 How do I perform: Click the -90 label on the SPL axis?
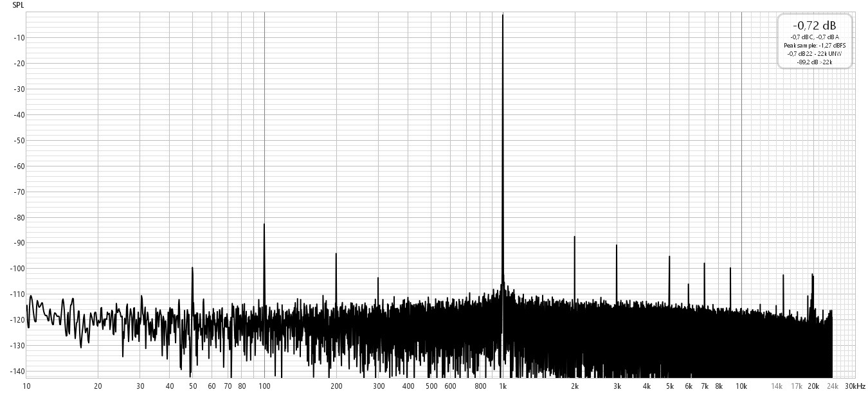click(x=19, y=243)
